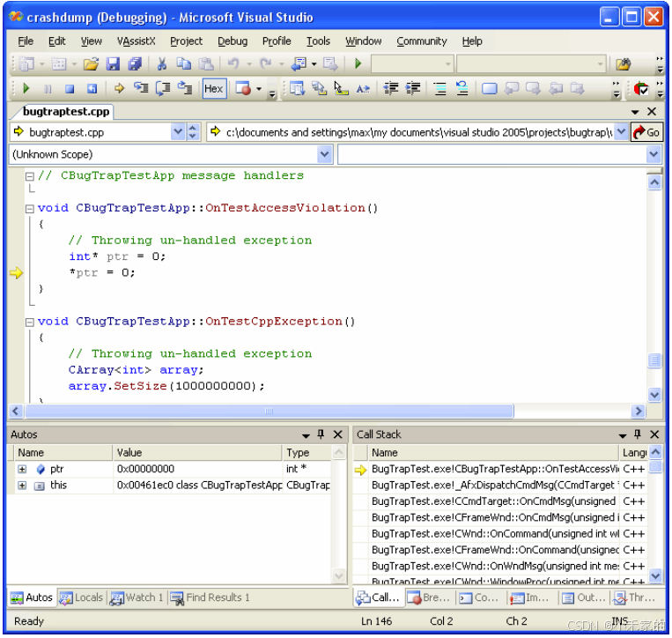
Task: Click the Redo arrow icon
Action: pos(266,63)
